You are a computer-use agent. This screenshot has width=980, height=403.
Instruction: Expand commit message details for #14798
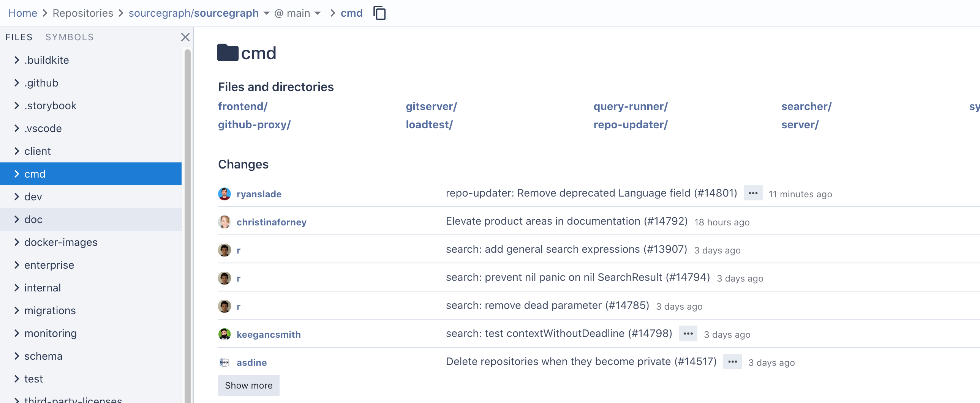click(688, 334)
